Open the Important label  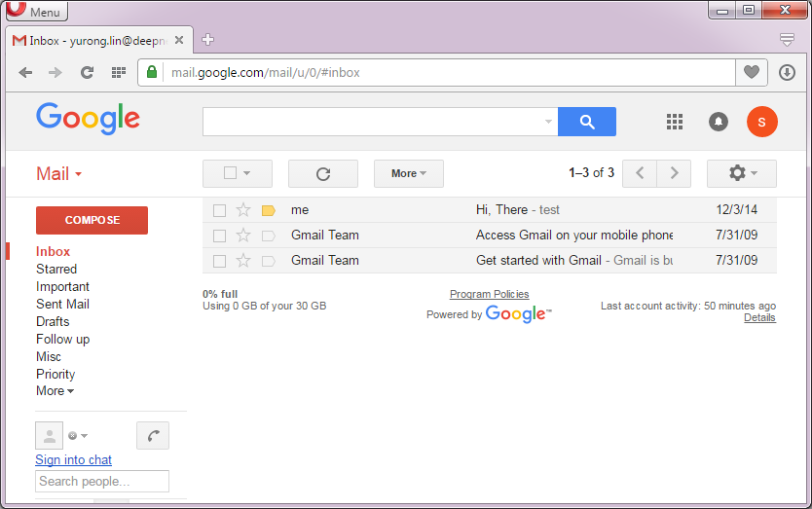pyautogui.click(x=62, y=287)
